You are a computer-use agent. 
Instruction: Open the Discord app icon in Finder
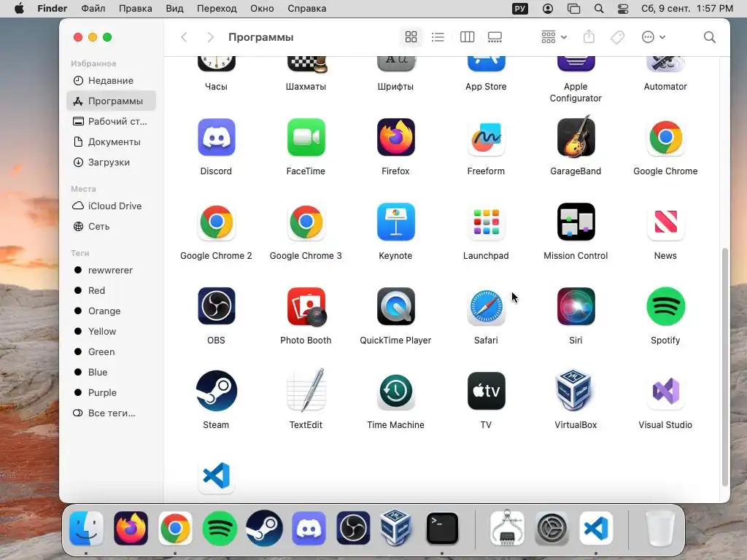(216, 138)
